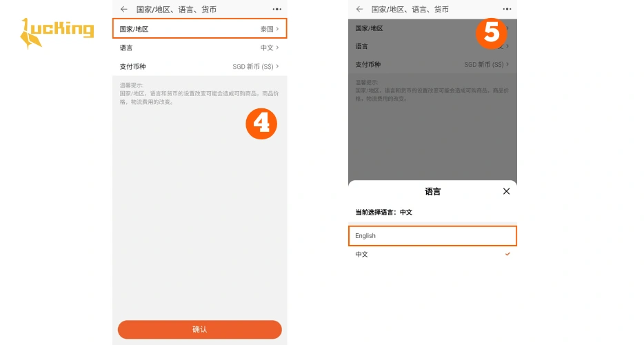
Task: Open the left screen's three-dot more menu
Action: 276,9
